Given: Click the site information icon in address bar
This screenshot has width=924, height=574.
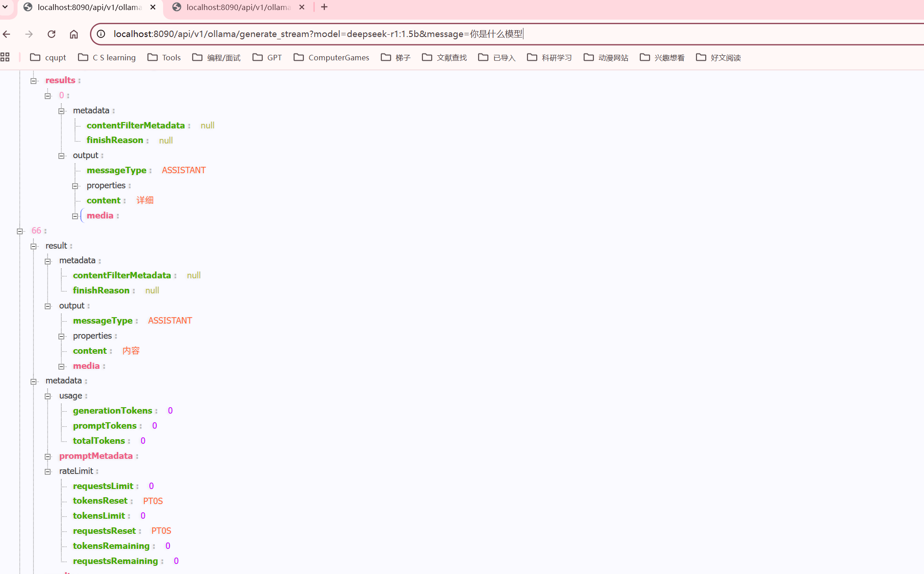Looking at the screenshot, I should [x=101, y=34].
